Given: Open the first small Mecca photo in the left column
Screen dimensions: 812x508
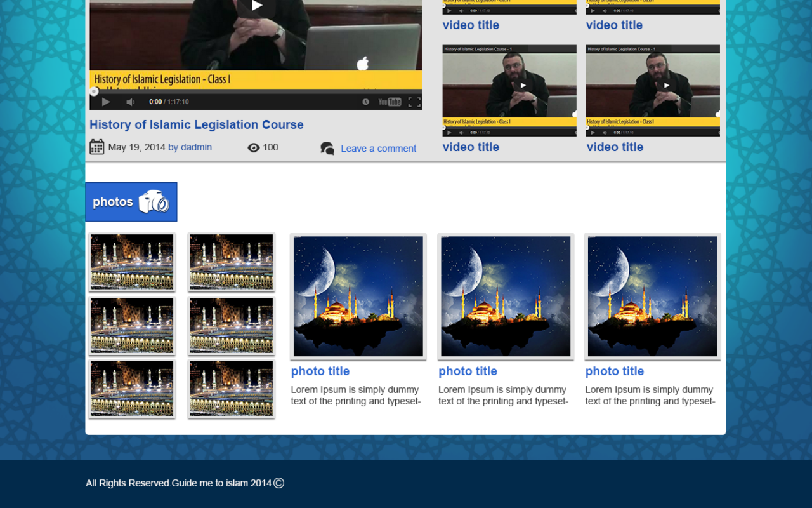Looking at the screenshot, I should click(132, 262).
